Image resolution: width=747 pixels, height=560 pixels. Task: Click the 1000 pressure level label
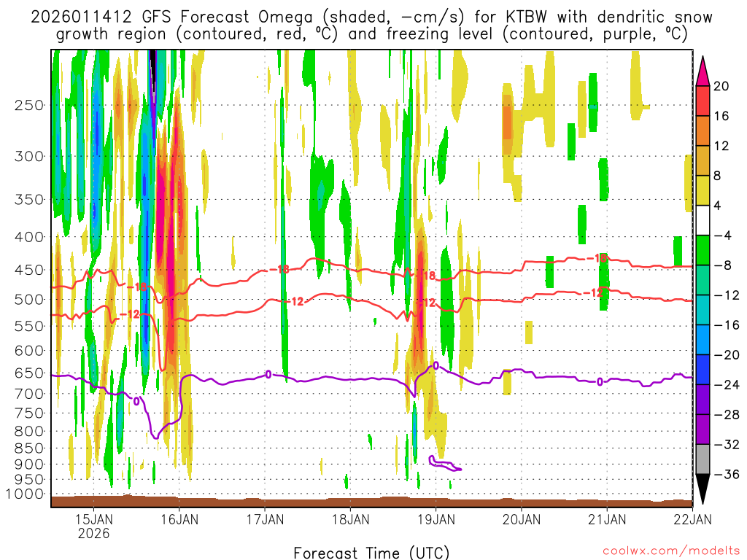(x=26, y=494)
